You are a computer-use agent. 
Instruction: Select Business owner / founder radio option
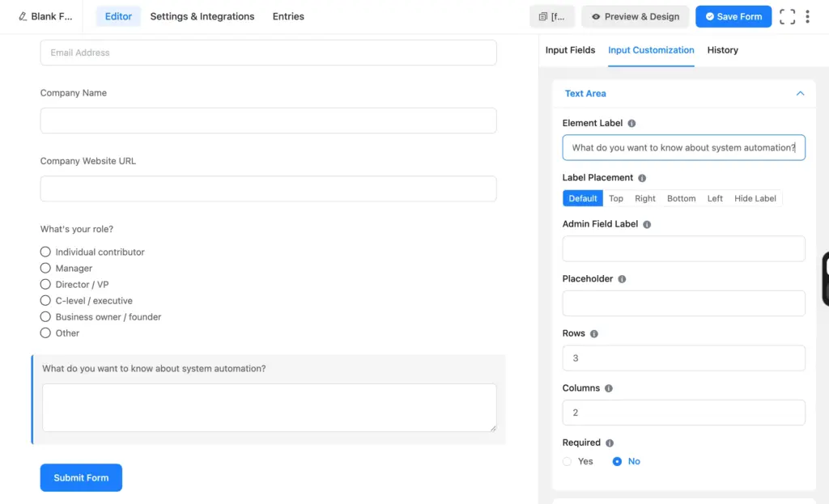pyautogui.click(x=45, y=317)
